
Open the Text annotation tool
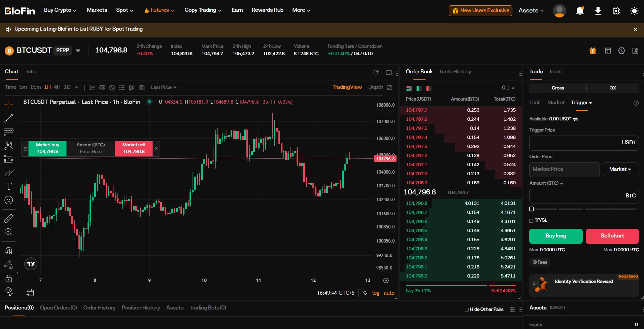9,186
